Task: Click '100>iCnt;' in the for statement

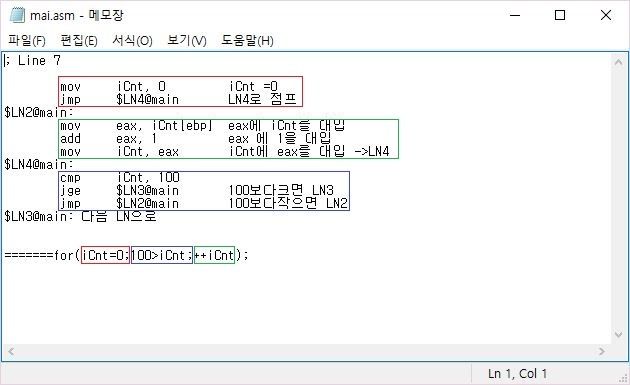Action: pos(162,255)
